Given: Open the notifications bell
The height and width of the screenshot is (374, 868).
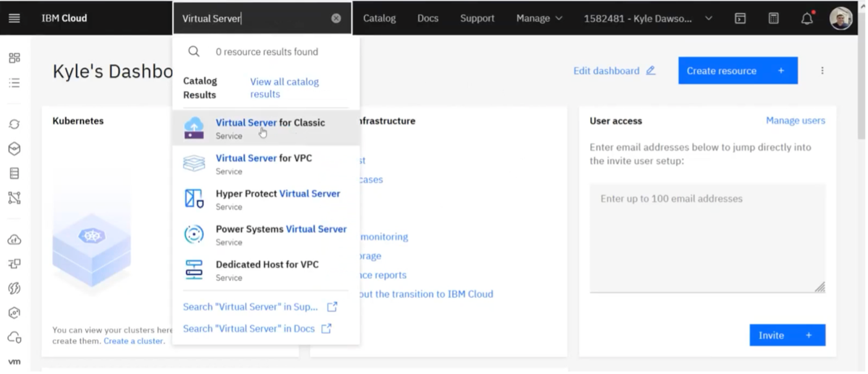Looking at the screenshot, I should click(x=807, y=19).
